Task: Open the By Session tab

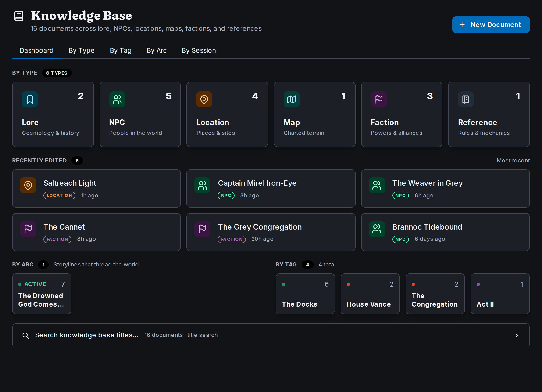Action: click(199, 50)
